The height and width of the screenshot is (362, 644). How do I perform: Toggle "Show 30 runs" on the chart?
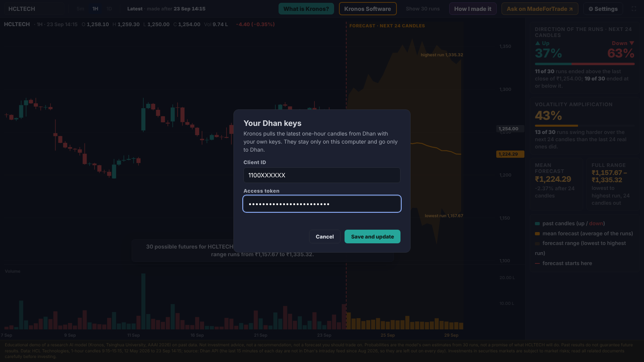pyautogui.click(x=423, y=9)
